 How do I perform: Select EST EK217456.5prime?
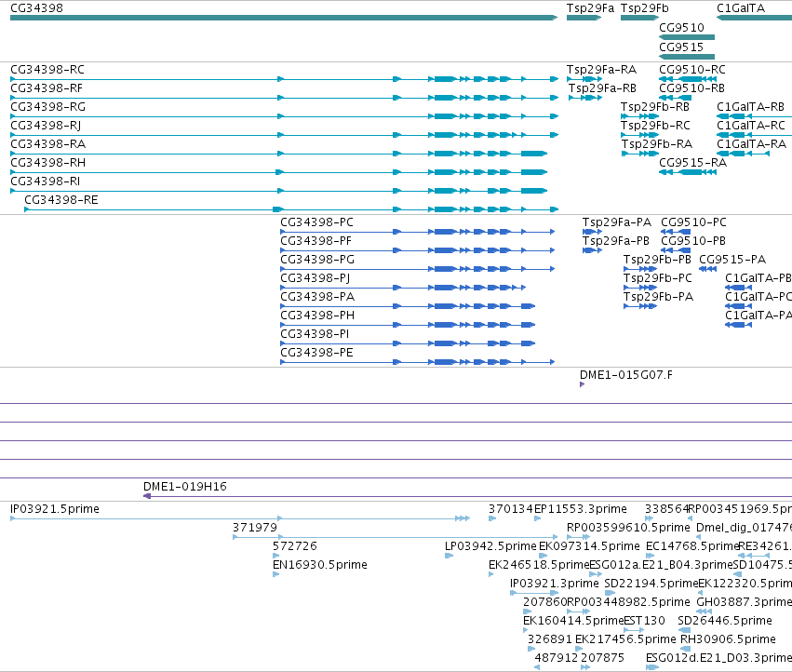pos(579,649)
